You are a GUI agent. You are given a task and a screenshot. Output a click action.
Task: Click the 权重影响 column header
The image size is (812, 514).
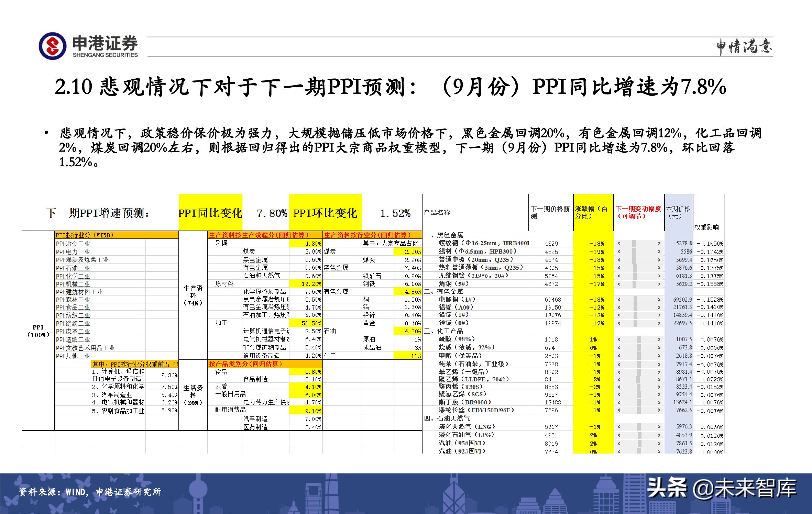706,227
